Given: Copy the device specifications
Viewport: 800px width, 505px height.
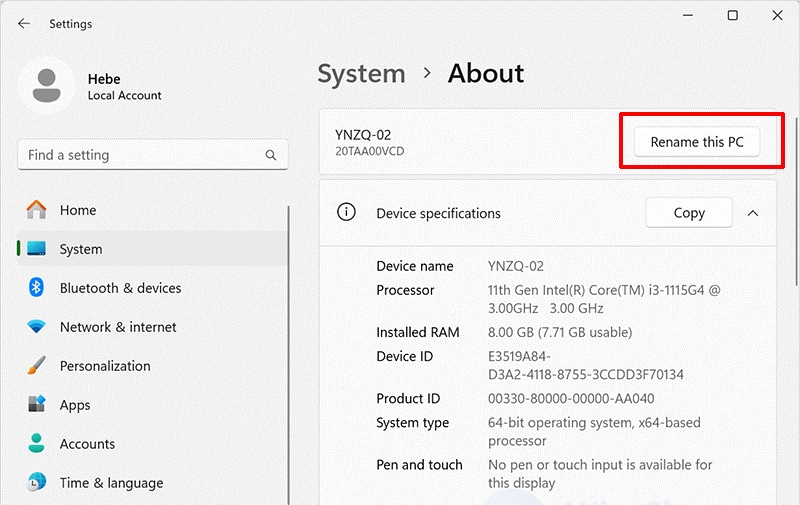Looking at the screenshot, I should [689, 213].
